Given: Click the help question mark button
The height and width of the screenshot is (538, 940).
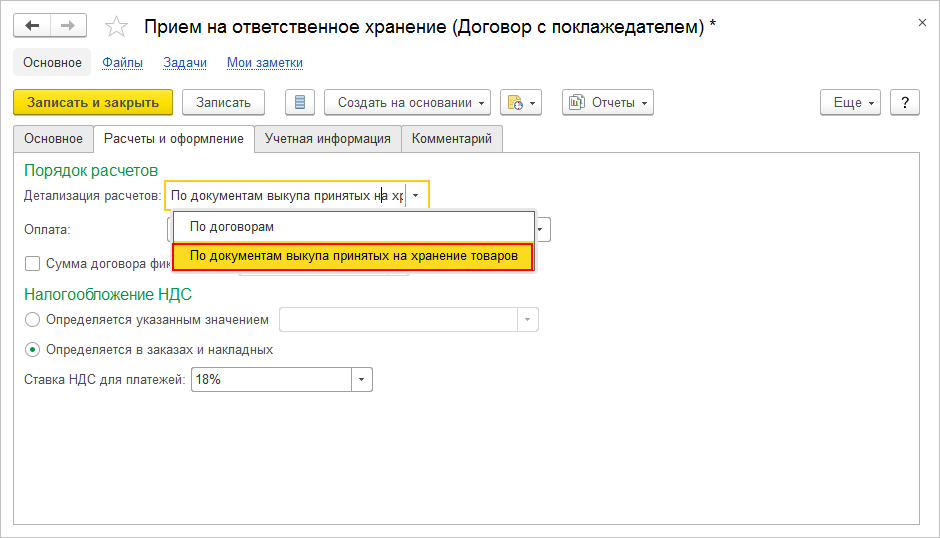Looking at the screenshot, I should (904, 102).
